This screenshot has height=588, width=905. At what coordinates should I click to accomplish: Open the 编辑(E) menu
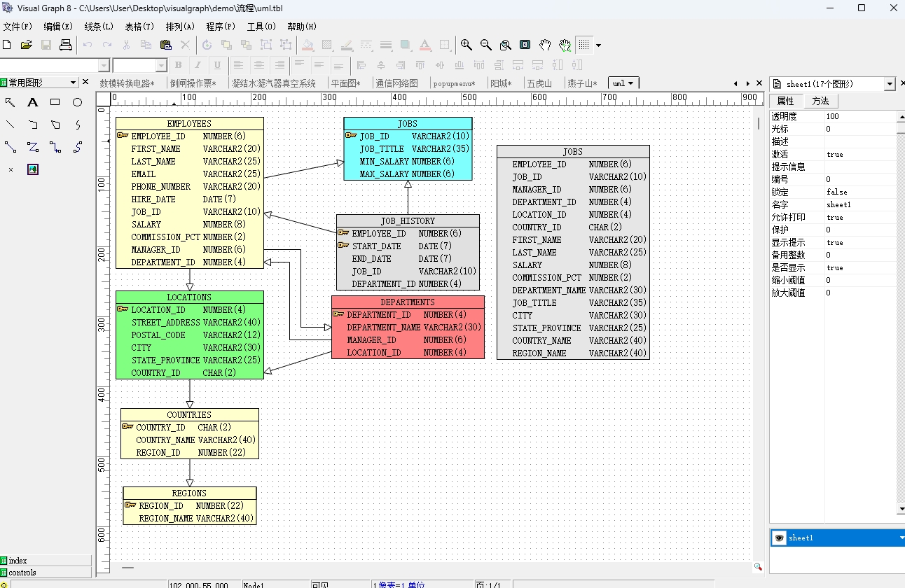pyautogui.click(x=58, y=27)
